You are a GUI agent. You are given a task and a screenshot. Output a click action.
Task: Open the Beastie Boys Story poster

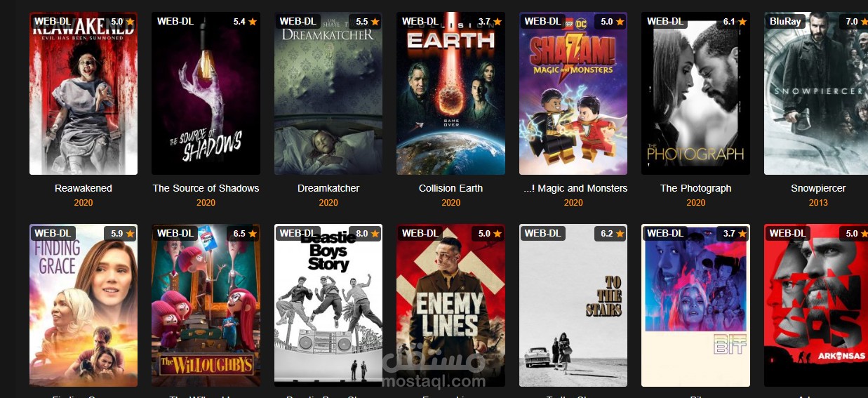(x=328, y=305)
